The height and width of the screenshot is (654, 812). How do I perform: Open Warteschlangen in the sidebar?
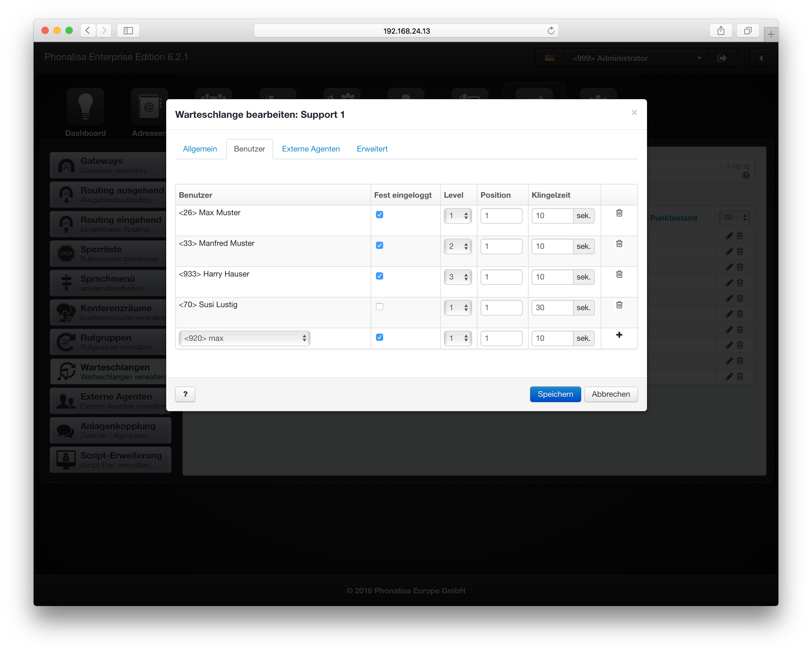(108, 371)
